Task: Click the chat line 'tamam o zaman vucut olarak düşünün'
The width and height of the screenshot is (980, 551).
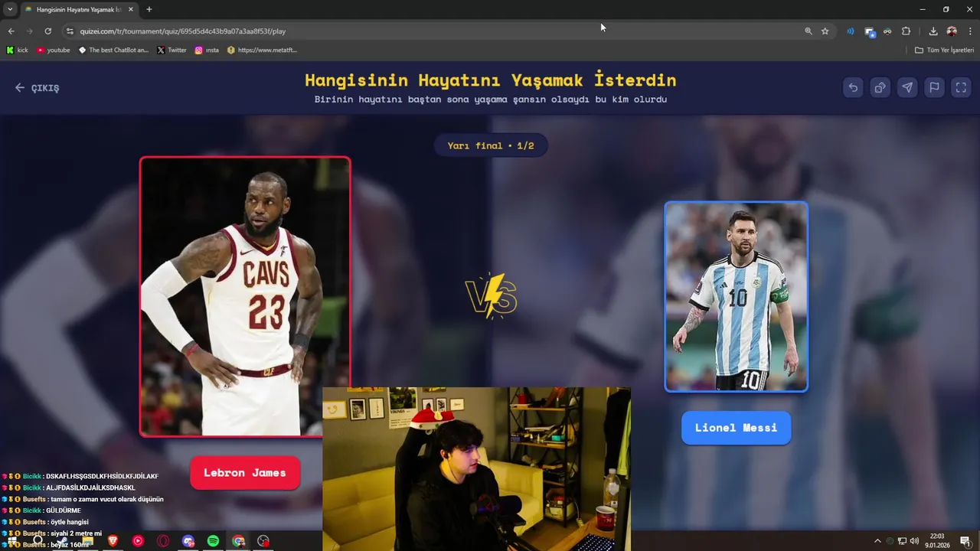Action: 107,499
